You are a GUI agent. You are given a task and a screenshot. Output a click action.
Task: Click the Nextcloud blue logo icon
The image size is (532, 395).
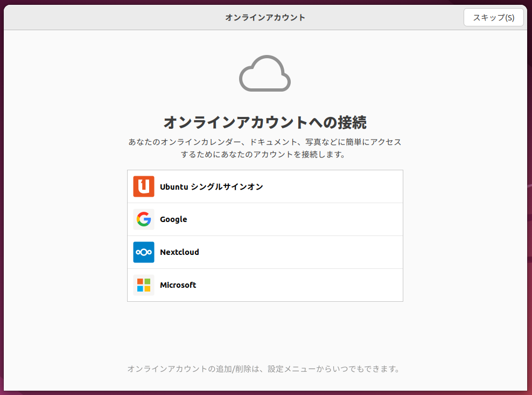tap(144, 252)
